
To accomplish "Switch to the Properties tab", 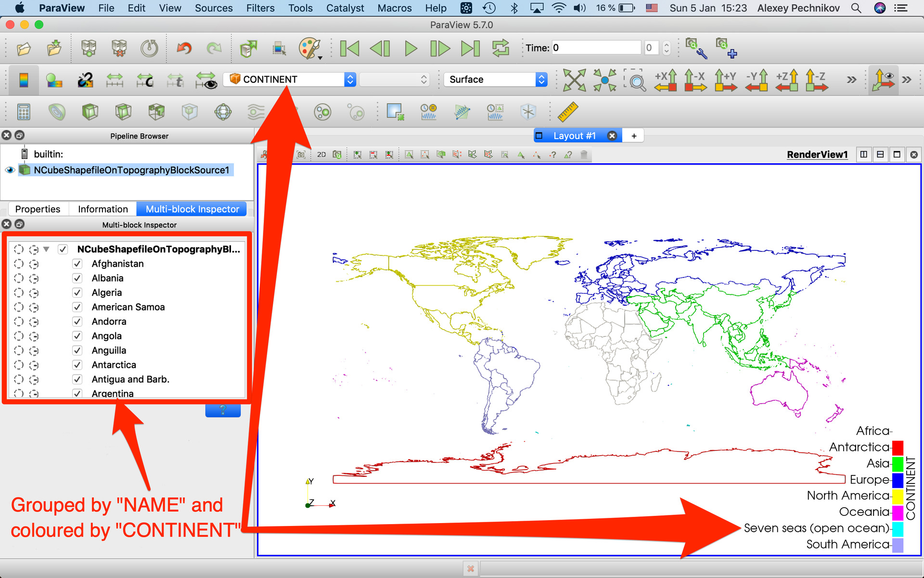I will [x=38, y=209].
